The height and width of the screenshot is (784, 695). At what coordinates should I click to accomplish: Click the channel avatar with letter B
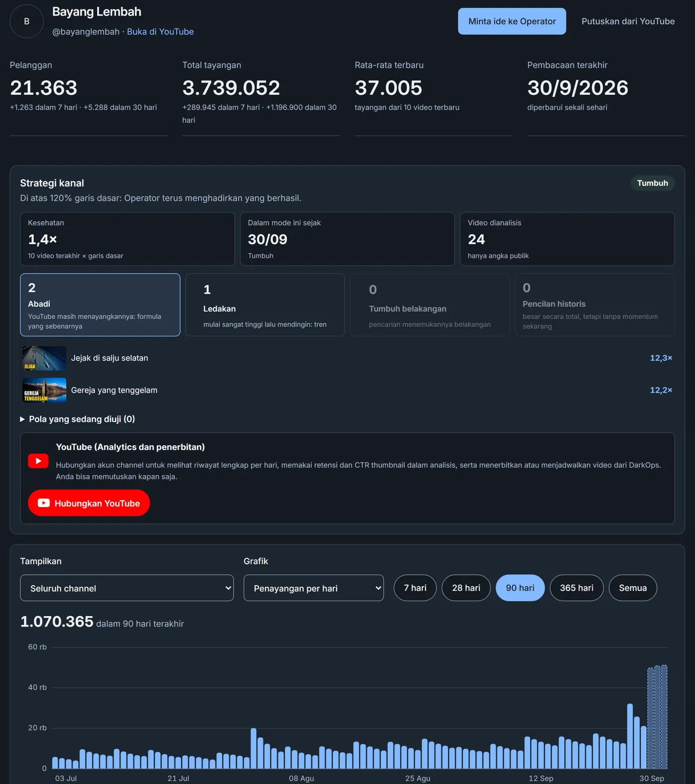27,21
